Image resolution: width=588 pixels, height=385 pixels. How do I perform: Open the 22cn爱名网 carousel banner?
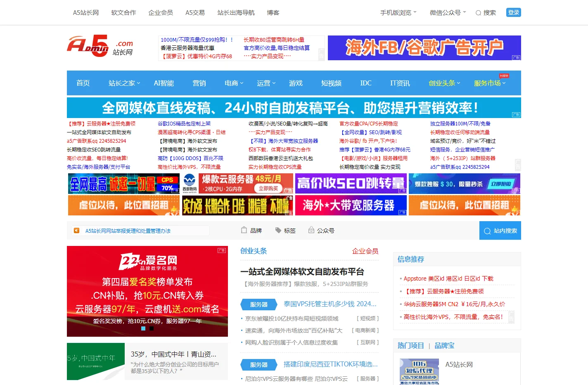pyautogui.click(x=147, y=291)
